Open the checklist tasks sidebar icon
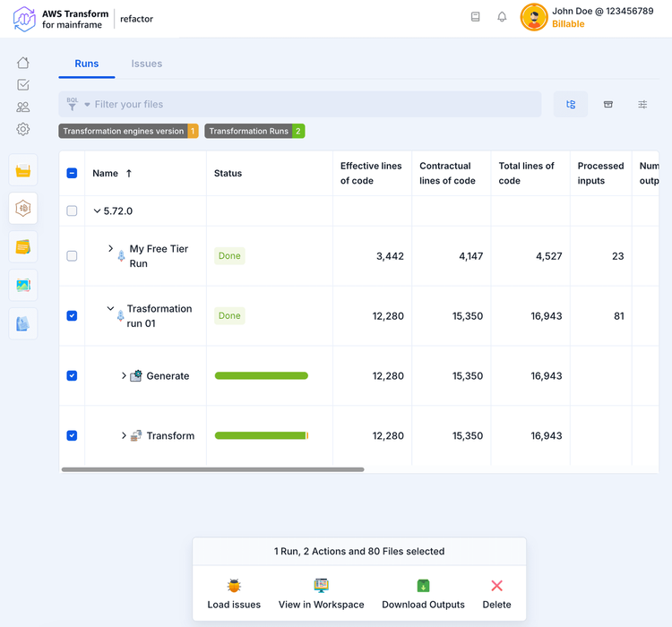Image resolution: width=672 pixels, height=627 pixels. point(23,85)
